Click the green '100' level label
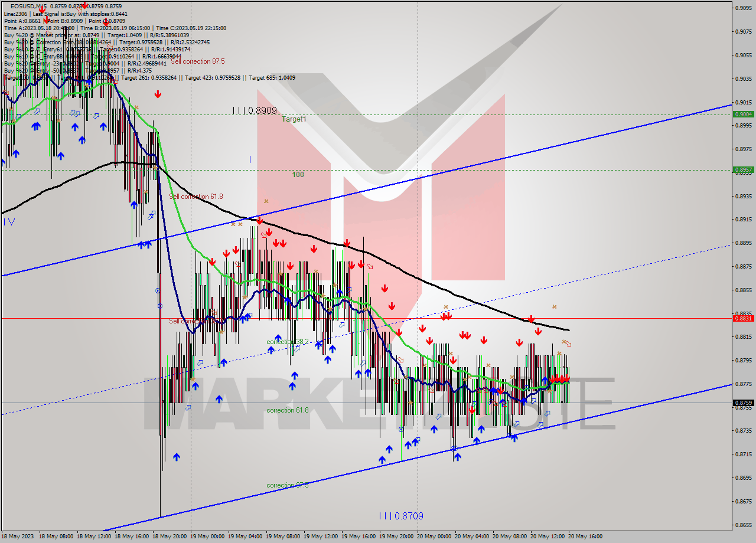756x543 pixels. click(x=298, y=175)
